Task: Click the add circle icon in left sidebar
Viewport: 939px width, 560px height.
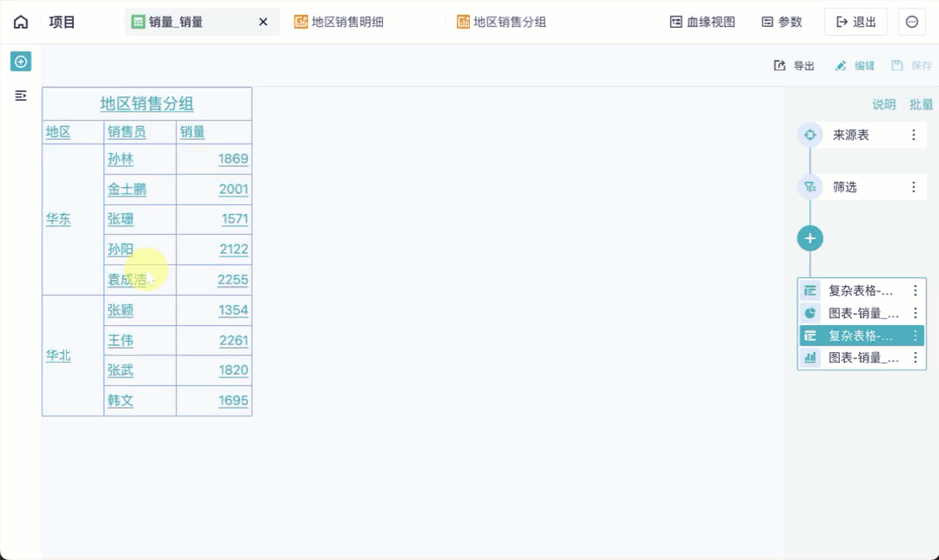Action: (x=21, y=62)
